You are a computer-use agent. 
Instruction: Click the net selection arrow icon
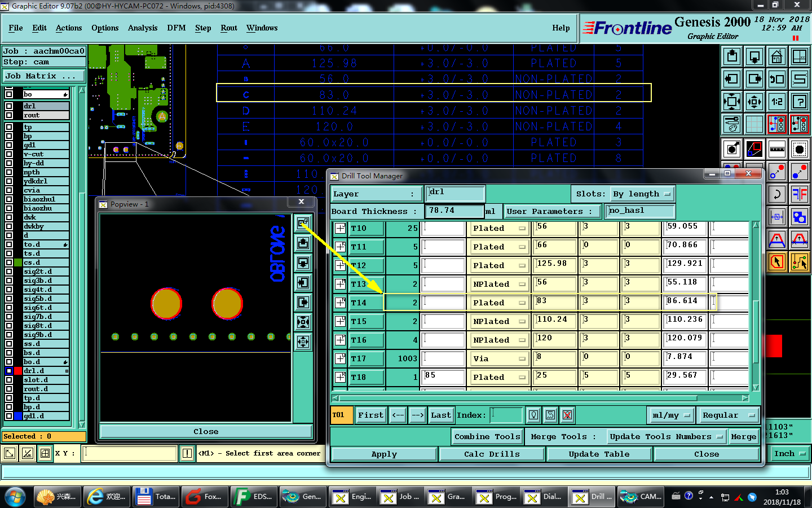(x=800, y=262)
